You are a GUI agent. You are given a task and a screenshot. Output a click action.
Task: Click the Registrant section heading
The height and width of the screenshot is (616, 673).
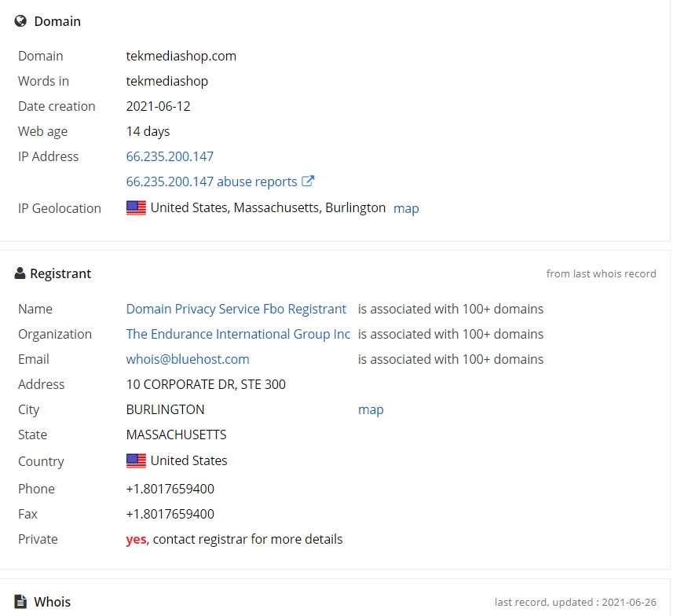(60, 273)
